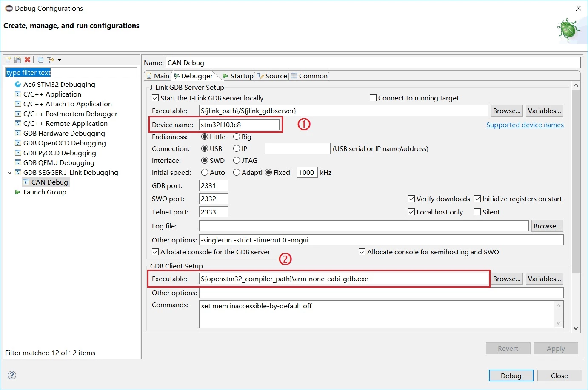This screenshot has height=390, width=588.
Task: Select Adaptive initial speed radio button
Action: click(x=237, y=172)
